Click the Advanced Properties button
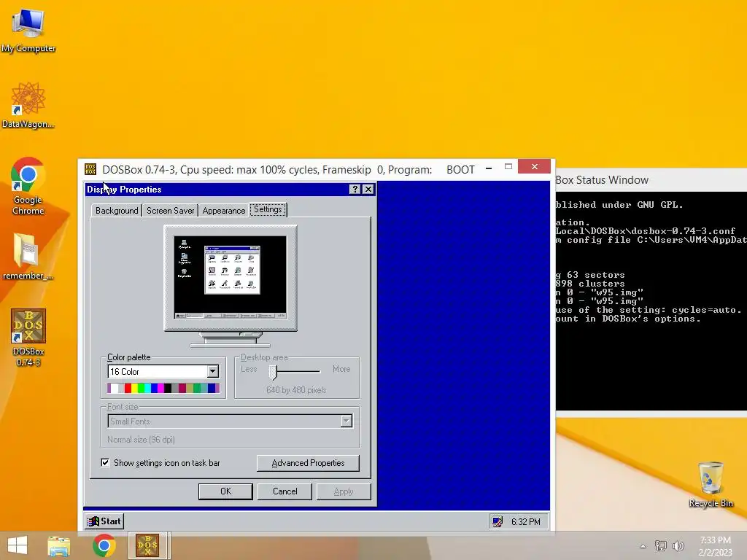This screenshot has height=560, width=747. [x=308, y=463]
